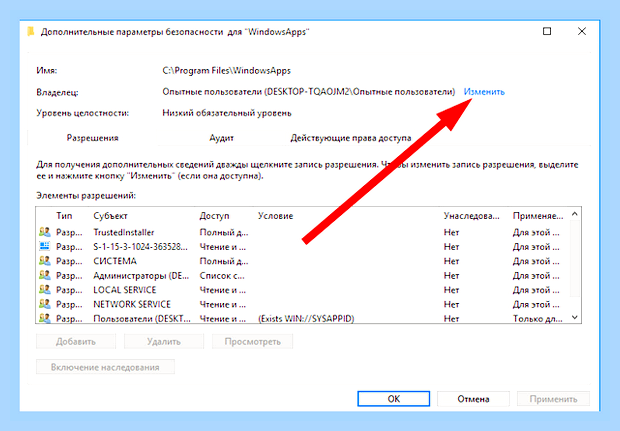
Task: Select the СИСТЕМА permission entry
Action: (303, 261)
